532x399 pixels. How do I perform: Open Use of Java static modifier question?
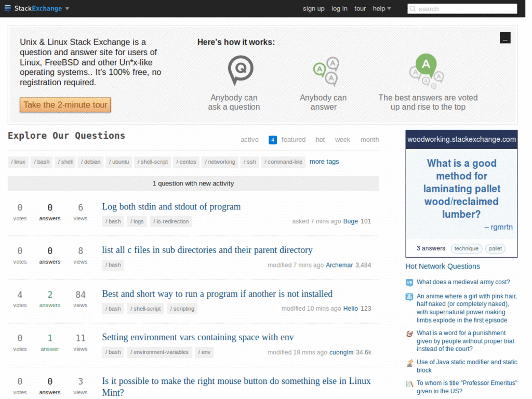click(467, 366)
